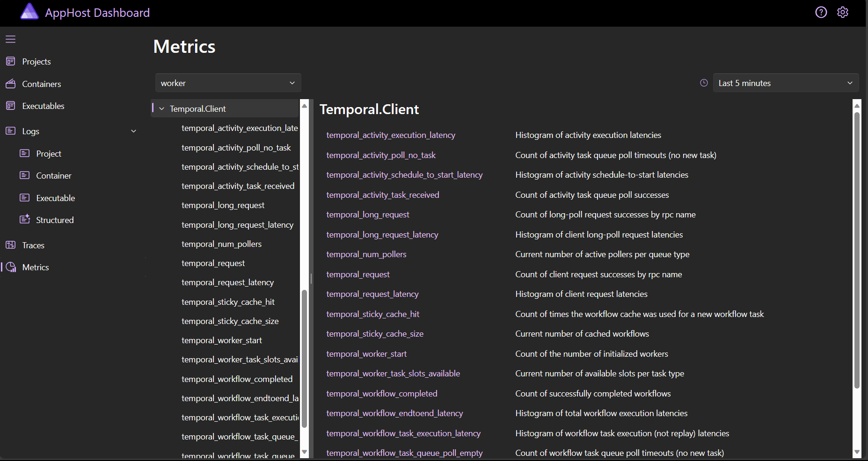868x461 pixels.
Task: Go to Executables page
Action: point(44,106)
